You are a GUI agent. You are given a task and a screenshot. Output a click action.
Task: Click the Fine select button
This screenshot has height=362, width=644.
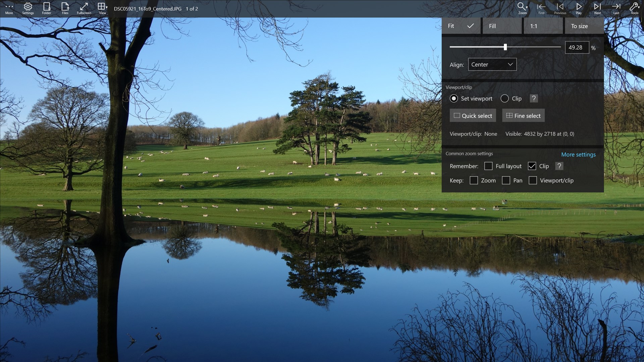pyautogui.click(x=523, y=115)
